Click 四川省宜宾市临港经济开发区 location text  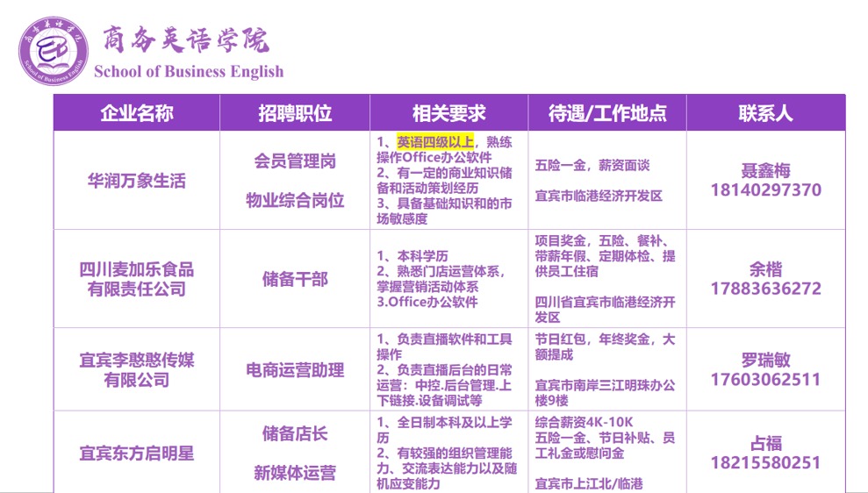pyautogui.click(x=605, y=310)
